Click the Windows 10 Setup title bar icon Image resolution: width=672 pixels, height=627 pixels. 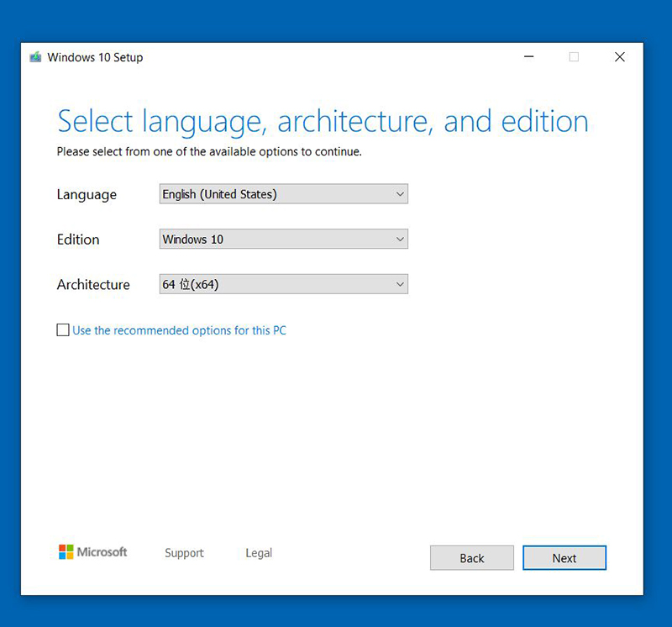click(x=35, y=57)
